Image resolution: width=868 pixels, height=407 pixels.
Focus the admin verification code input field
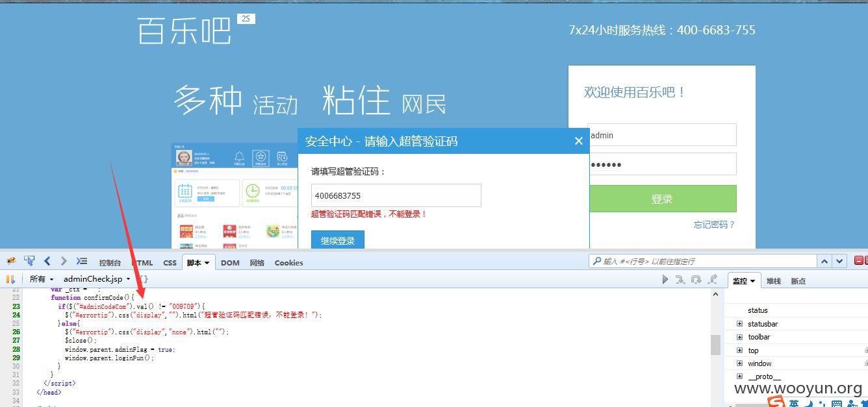pyautogui.click(x=396, y=195)
